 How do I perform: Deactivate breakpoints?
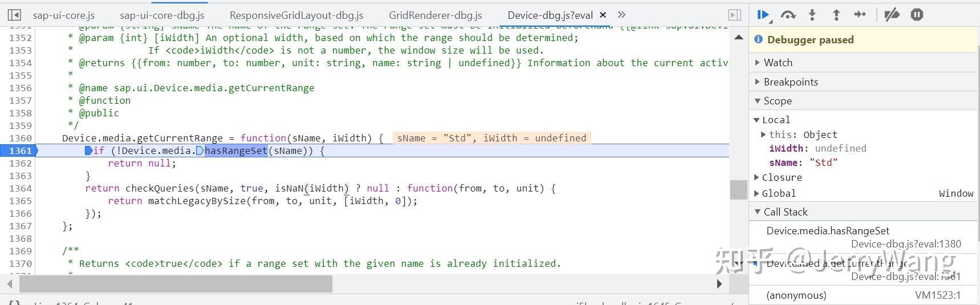(892, 15)
